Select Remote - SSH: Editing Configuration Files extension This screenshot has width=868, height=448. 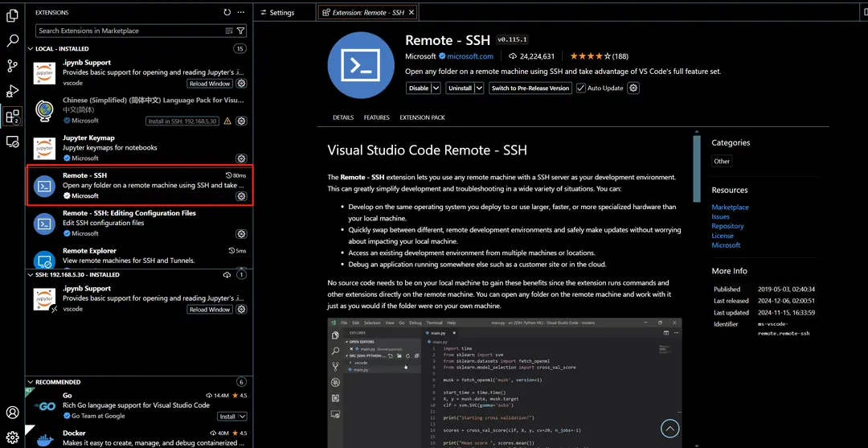(140, 223)
